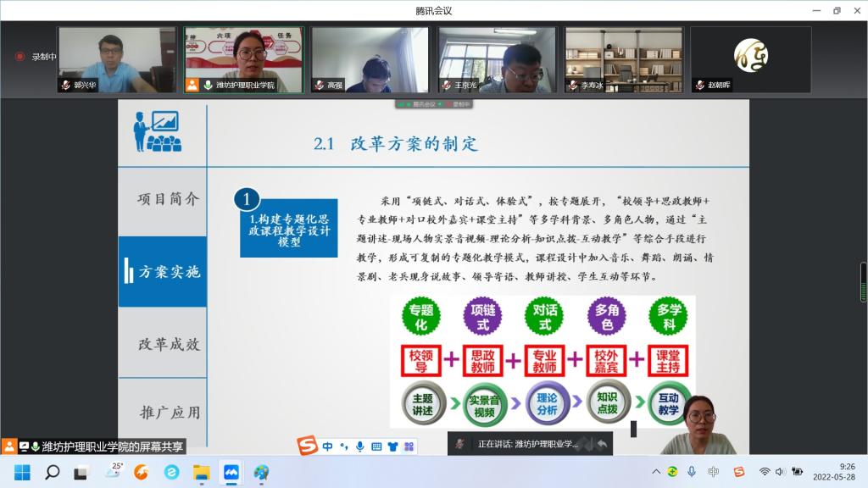868x488 pixels.
Task: Open the Windows Start menu
Action: coord(22,473)
